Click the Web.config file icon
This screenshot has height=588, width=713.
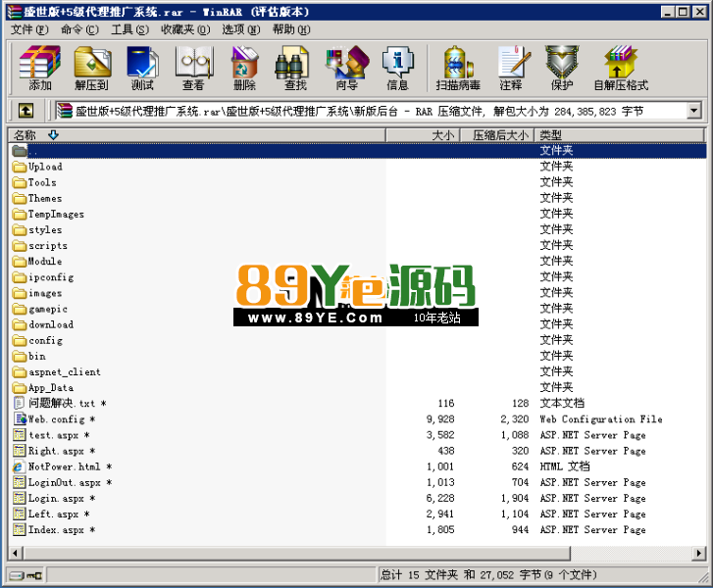click(x=20, y=419)
